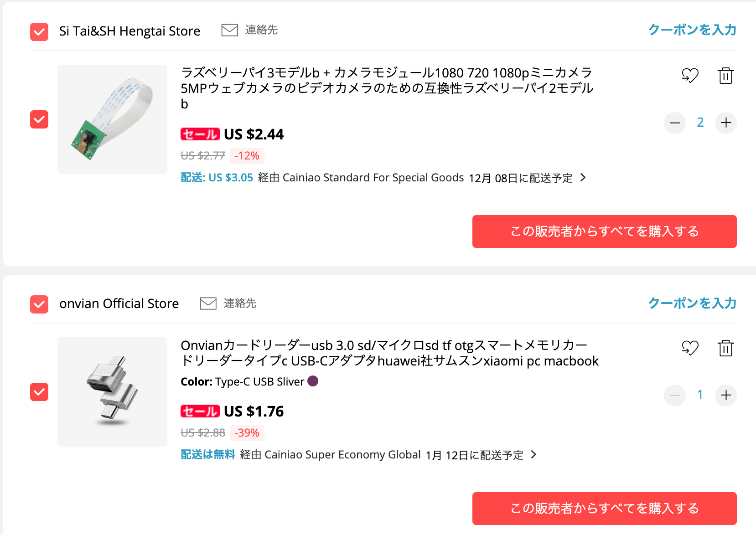Increase Raspberry Pi camera quantity
Image resolution: width=756 pixels, height=535 pixels.
click(725, 123)
